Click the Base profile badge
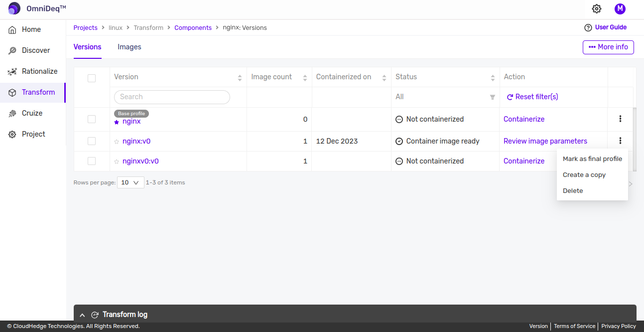Viewport: 644px width, 332px height. point(131,114)
